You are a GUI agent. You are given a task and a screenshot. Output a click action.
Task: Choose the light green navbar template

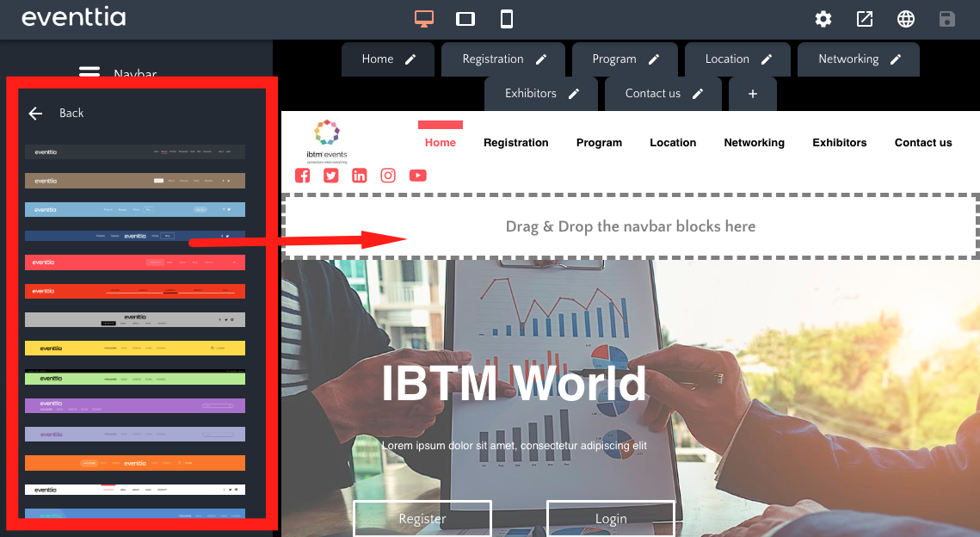tap(135, 378)
